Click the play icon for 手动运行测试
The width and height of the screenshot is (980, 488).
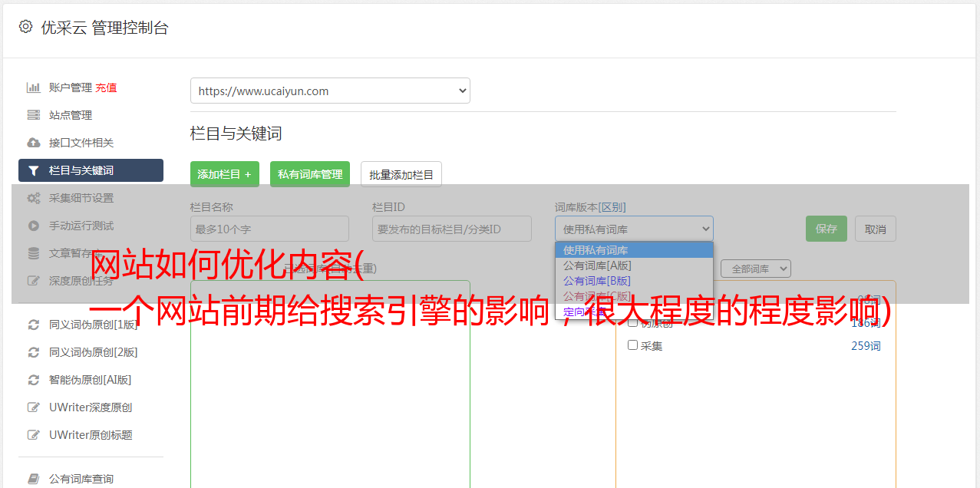pyautogui.click(x=34, y=226)
